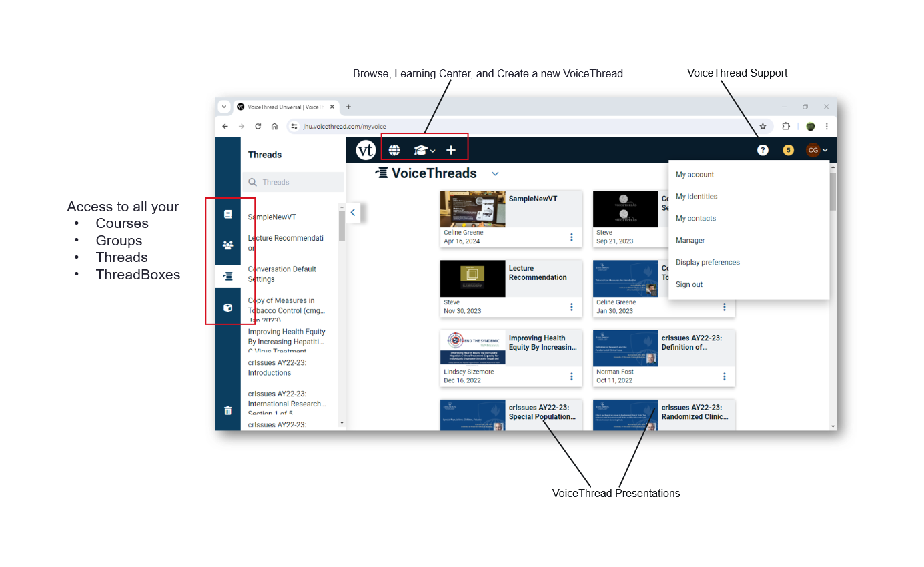The width and height of the screenshot is (924, 567).
Task: Open options for Norman Fost card
Action: click(x=725, y=376)
